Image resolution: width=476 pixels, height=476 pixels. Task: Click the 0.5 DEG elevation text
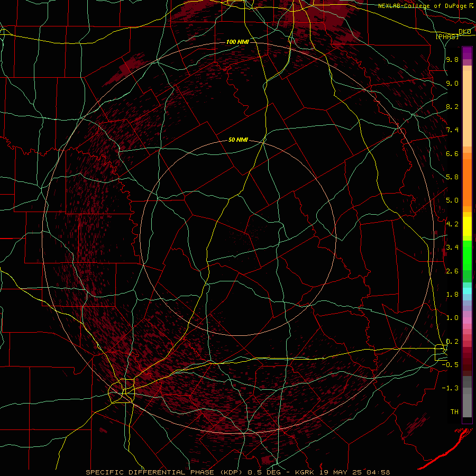(264, 472)
